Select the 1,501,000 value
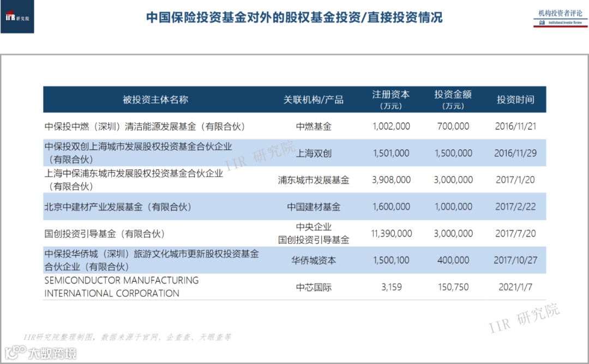 click(391, 153)
